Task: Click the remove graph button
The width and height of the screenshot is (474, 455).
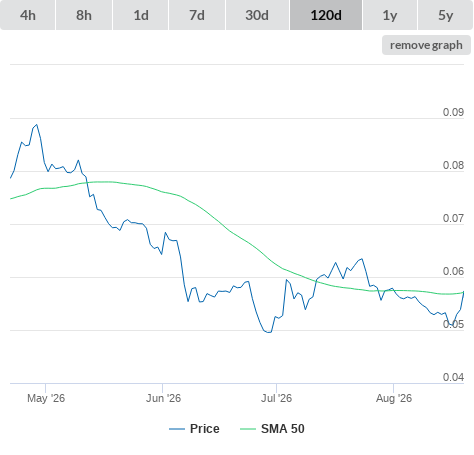Action: tap(426, 45)
